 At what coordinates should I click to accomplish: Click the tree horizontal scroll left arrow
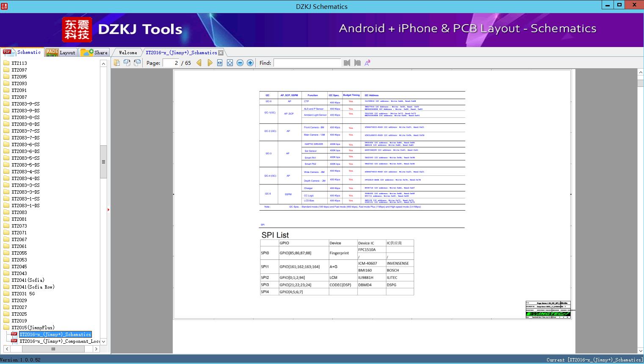click(x=7, y=349)
